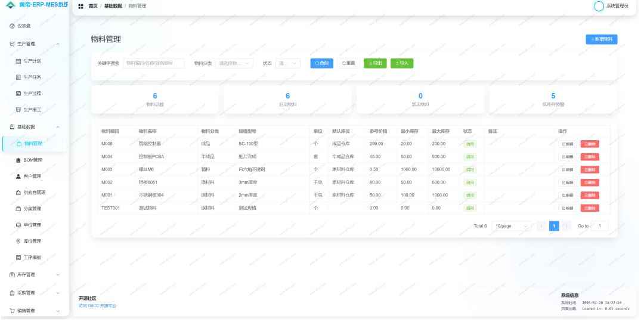Screen dimensions: 644x322
Task: Click the 查询 search button
Action: point(321,63)
